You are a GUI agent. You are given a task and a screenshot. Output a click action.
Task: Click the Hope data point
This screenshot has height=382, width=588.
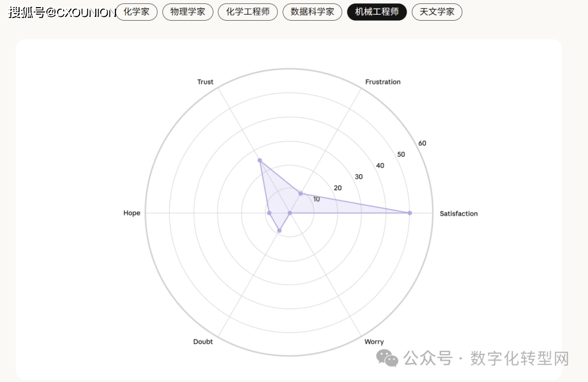[269, 213]
